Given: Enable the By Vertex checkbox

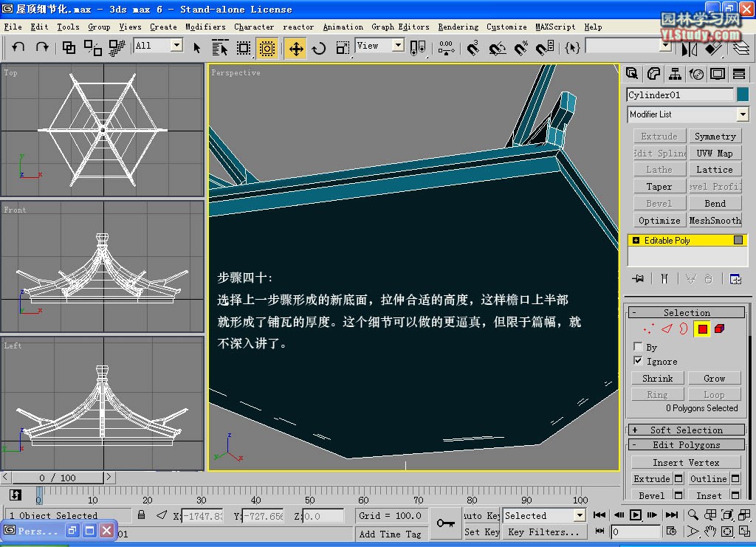Looking at the screenshot, I should pos(638,346).
